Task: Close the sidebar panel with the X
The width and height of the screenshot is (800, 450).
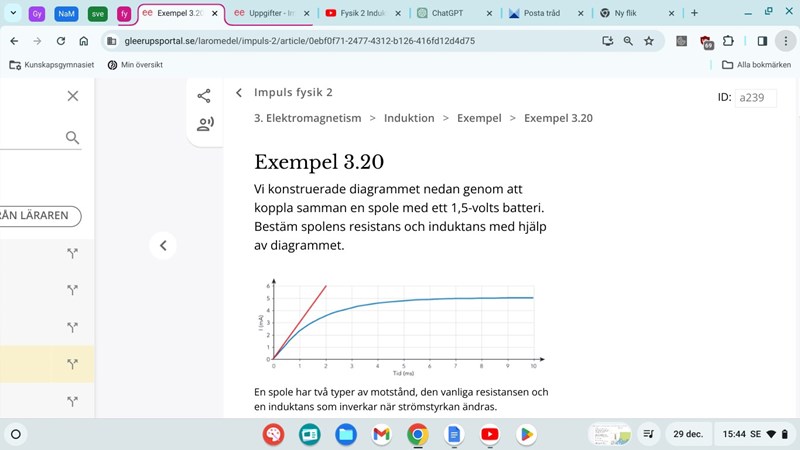Action: pos(72,96)
